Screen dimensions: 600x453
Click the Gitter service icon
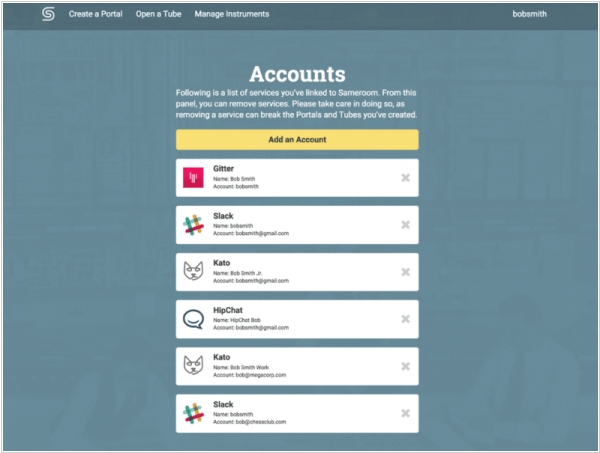tap(193, 178)
